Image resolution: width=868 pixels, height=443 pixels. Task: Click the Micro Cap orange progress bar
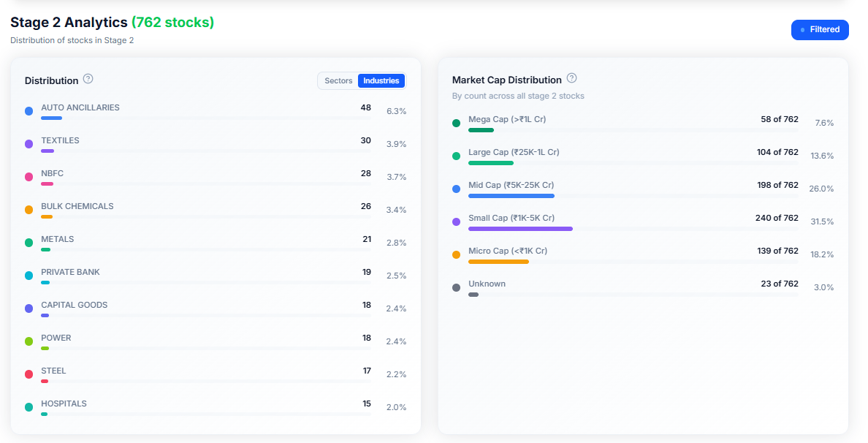point(499,262)
